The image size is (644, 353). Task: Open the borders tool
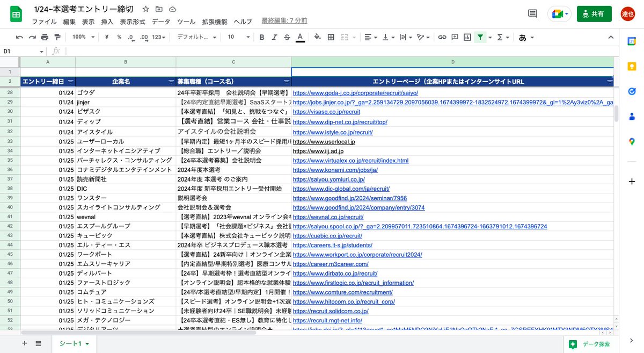click(331, 37)
